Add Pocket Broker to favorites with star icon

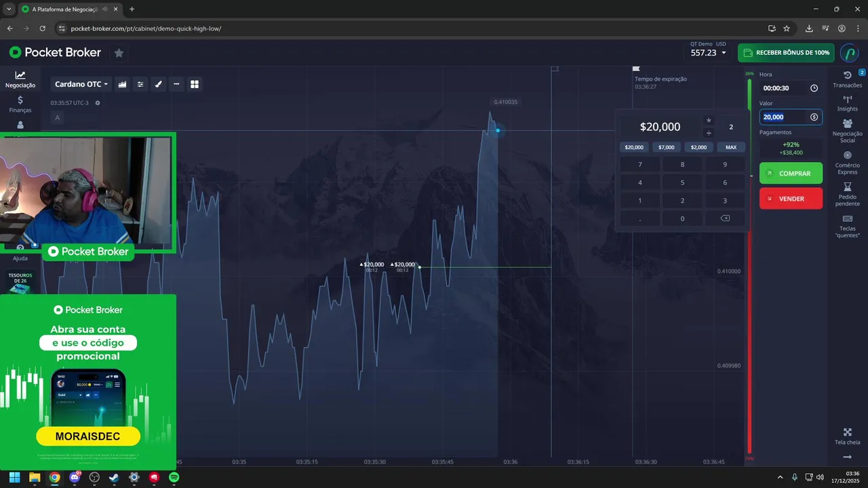119,53
